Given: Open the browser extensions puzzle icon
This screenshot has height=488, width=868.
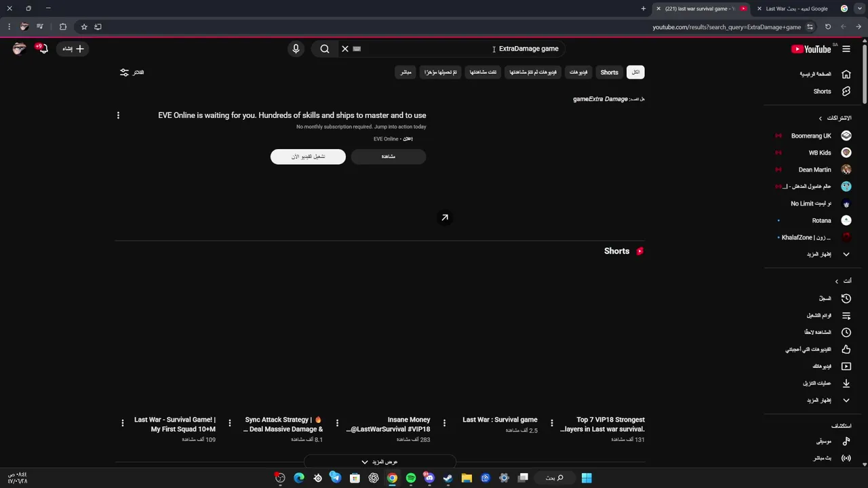Looking at the screenshot, I should pyautogui.click(x=63, y=27).
